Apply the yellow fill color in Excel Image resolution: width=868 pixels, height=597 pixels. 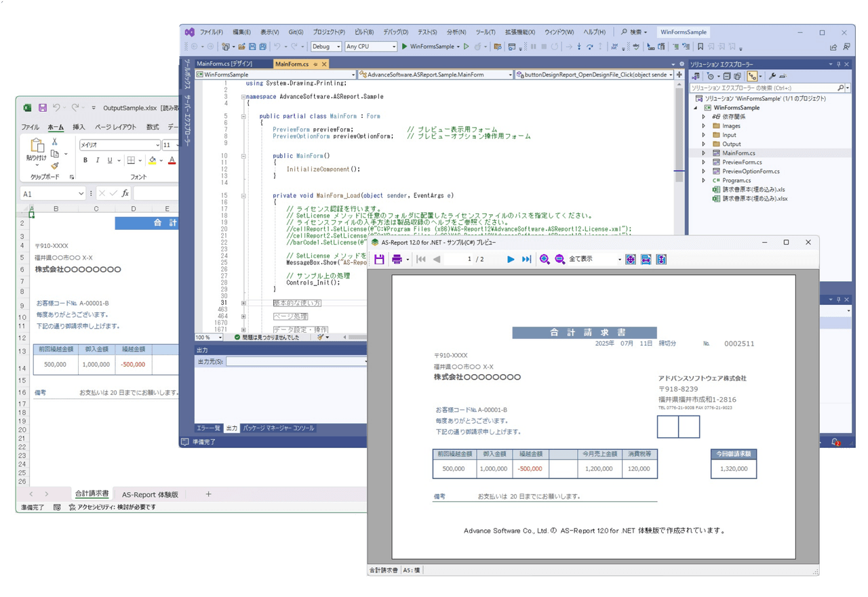tap(152, 161)
